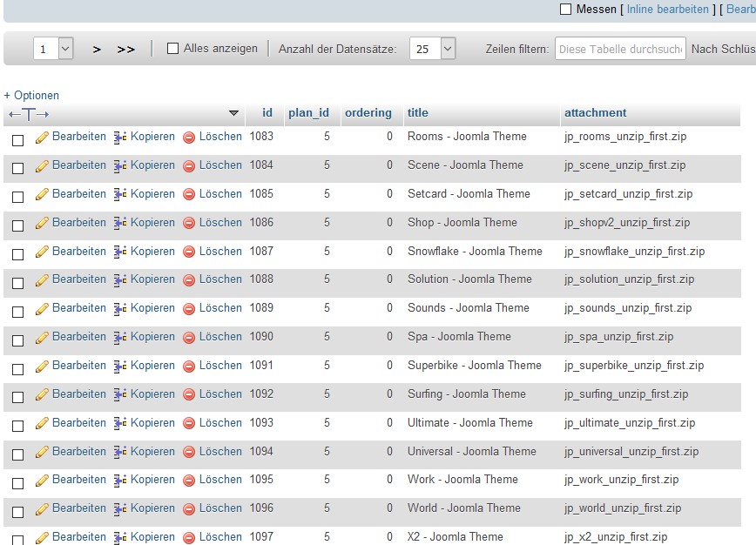Select the checkbox for Scene row 1084
Viewport: 756px width, 545px height.
click(17, 168)
